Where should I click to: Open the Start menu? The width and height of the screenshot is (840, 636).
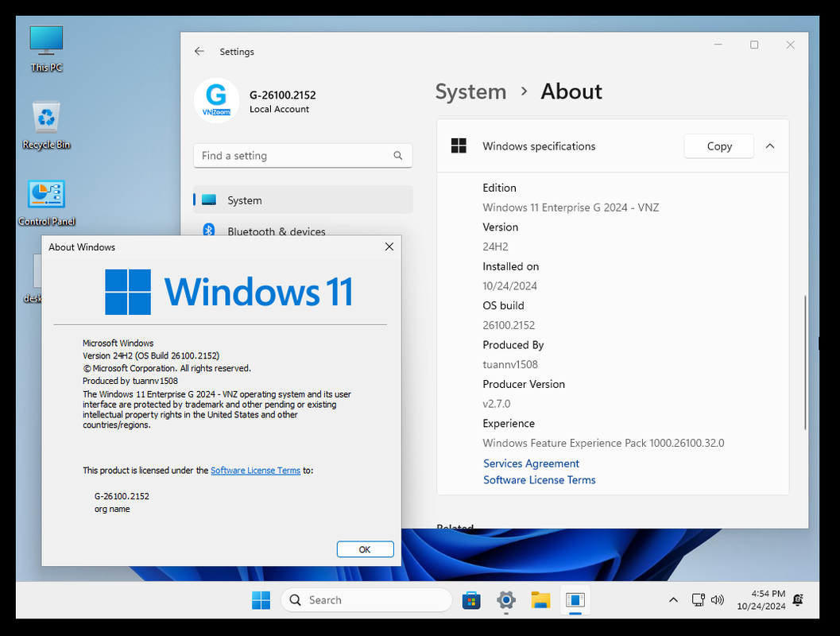261,600
